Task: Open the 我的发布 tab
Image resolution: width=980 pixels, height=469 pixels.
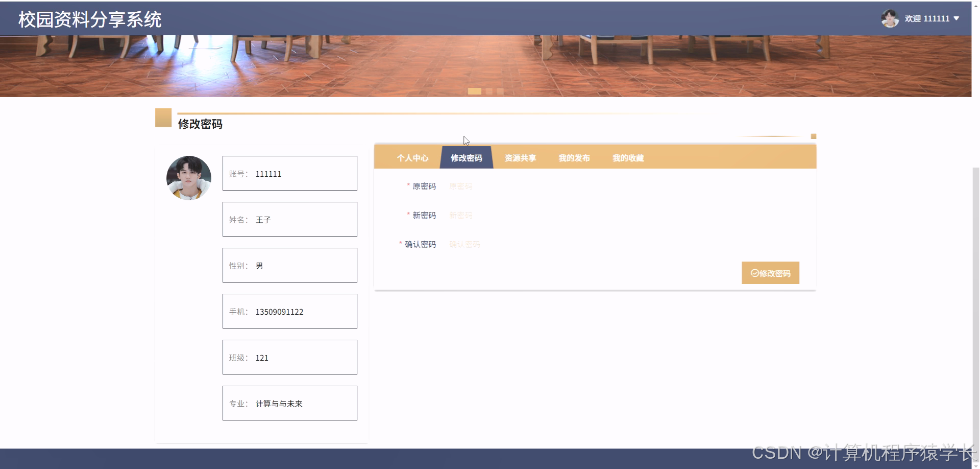Action: pos(574,158)
